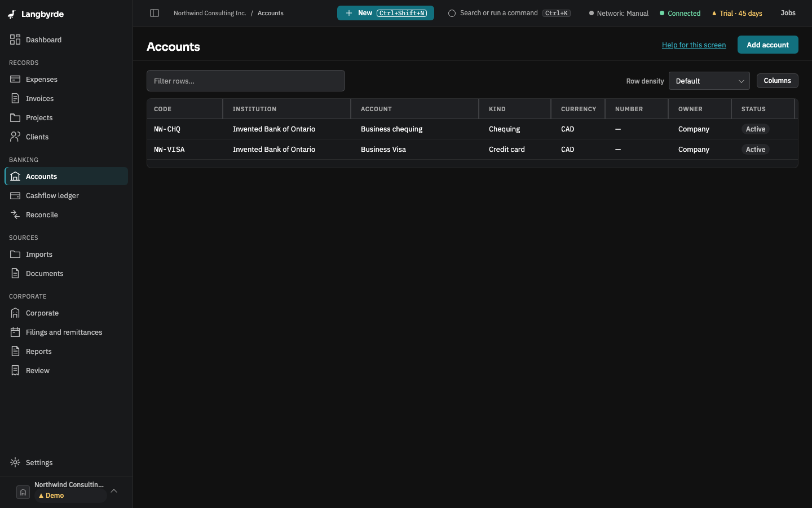Click the Corporate building icon
This screenshot has width=812, height=508.
[x=15, y=313]
